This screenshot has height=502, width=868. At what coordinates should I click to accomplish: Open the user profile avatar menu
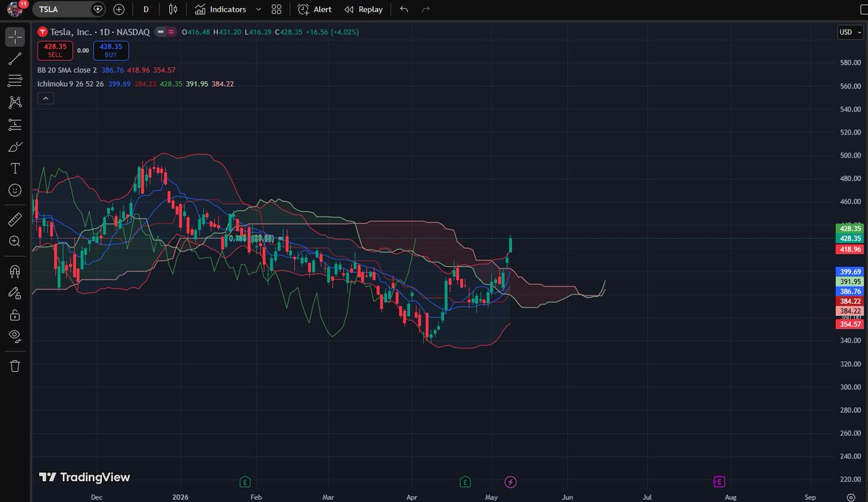(x=15, y=9)
